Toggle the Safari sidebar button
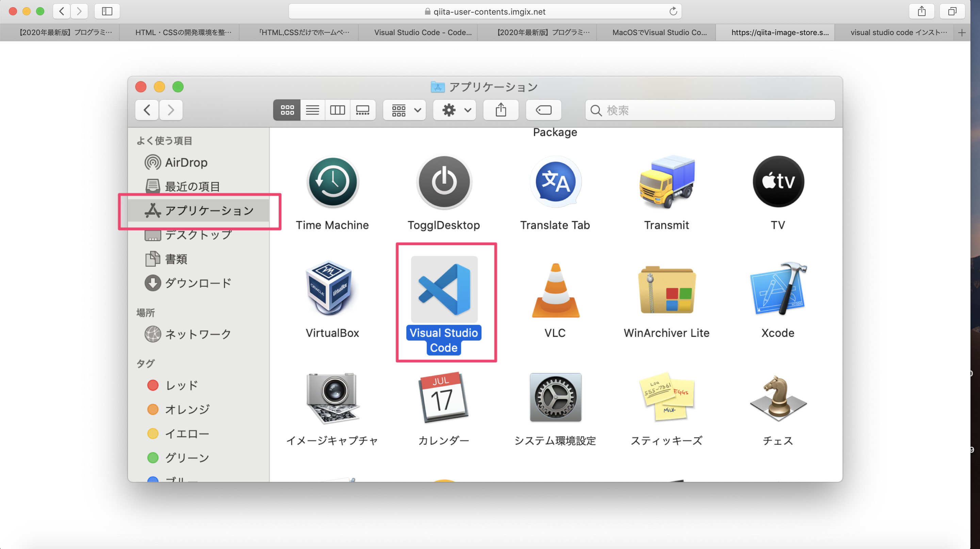 point(107,11)
